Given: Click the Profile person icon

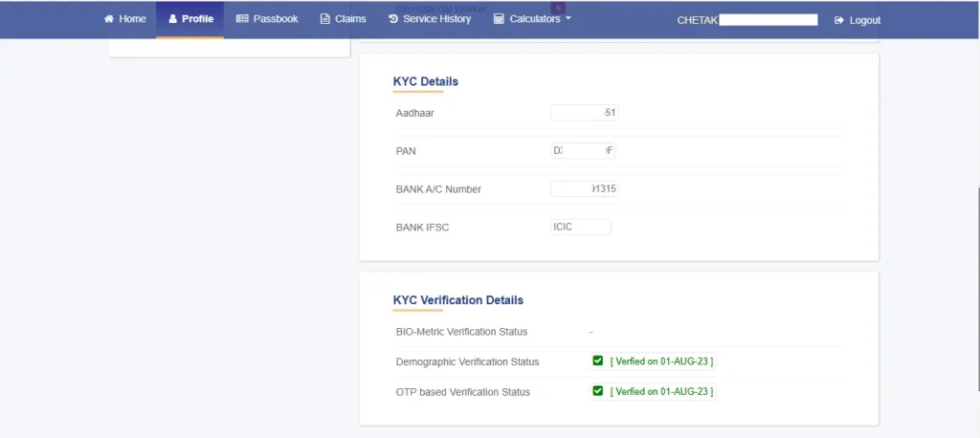Looking at the screenshot, I should point(173,19).
